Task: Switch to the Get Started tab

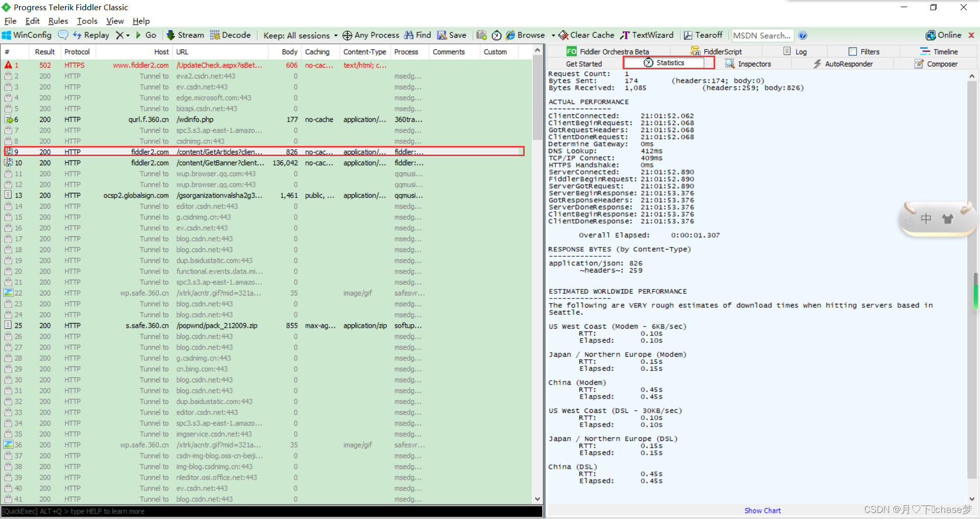Action: pos(584,64)
